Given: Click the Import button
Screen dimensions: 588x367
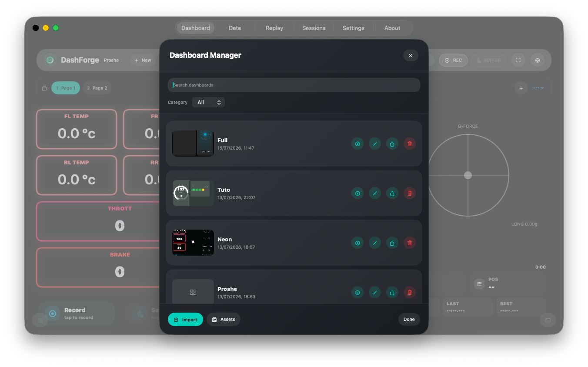Looking at the screenshot, I should [185, 319].
